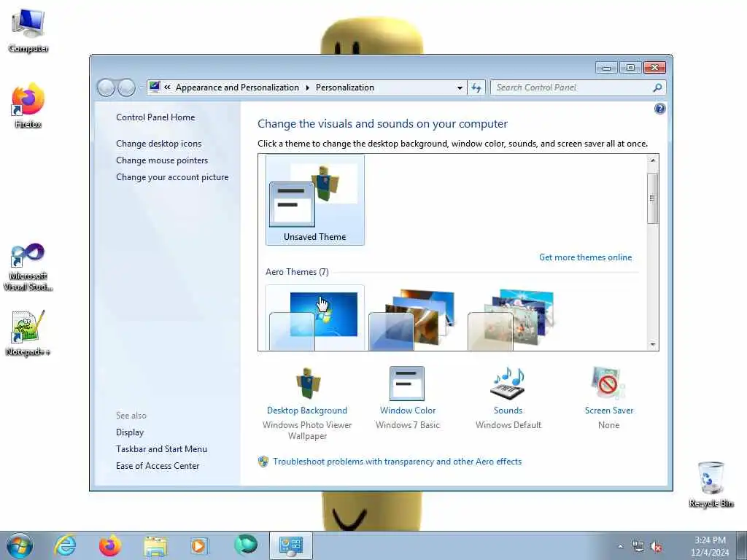The height and width of the screenshot is (560, 747).
Task: Click the theme list scroll up arrow
Action: tap(653, 160)
